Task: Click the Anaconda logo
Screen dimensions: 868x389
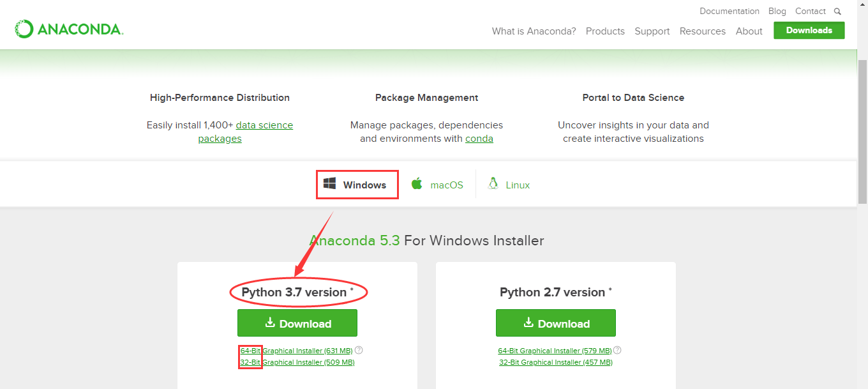Action: pyautogui.click(x=69, y=29)
